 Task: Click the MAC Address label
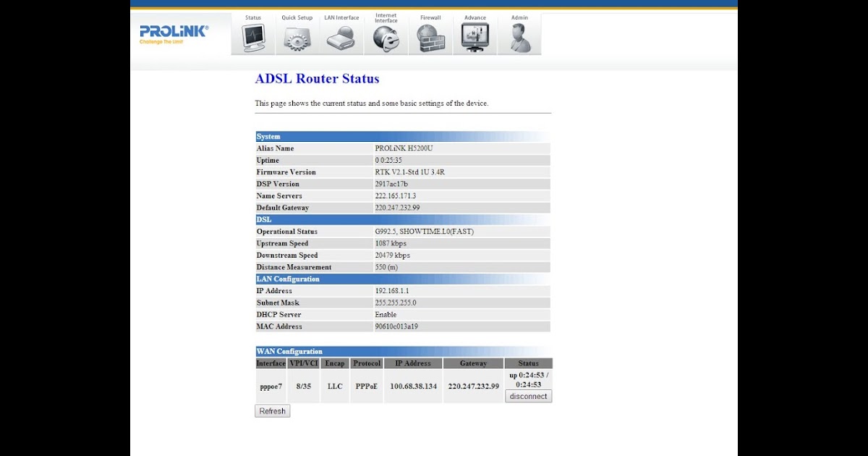pyautogui.click(x=278, y=326)
